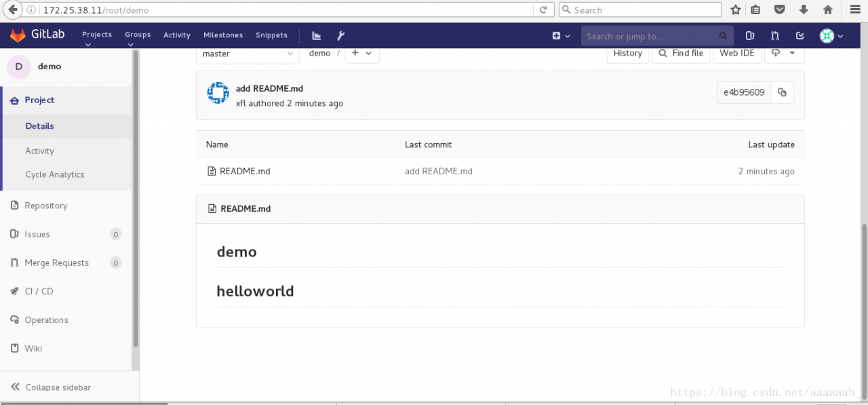Screen dimensions: 868x405
Task: Open Activity in the top navbar
Action: click(177, 35)
